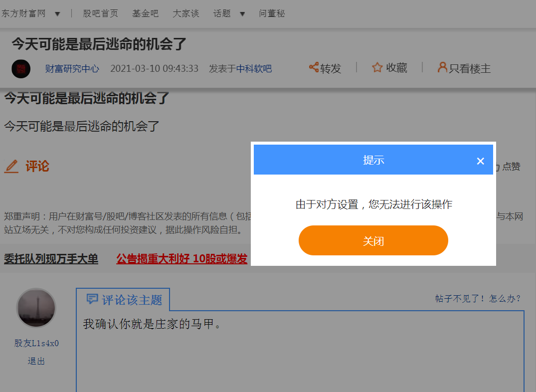This screenshot has width=536, height=392.
Task: Open the red 公告揭重大利好 10股或爆发 link
Action: (x=181, y=259)
